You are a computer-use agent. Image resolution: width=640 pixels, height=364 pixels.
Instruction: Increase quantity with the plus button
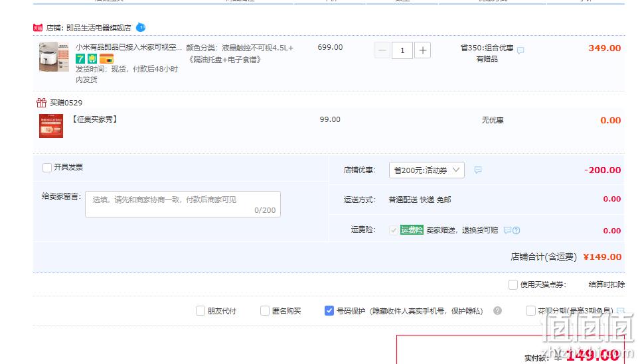pos(422,50)
